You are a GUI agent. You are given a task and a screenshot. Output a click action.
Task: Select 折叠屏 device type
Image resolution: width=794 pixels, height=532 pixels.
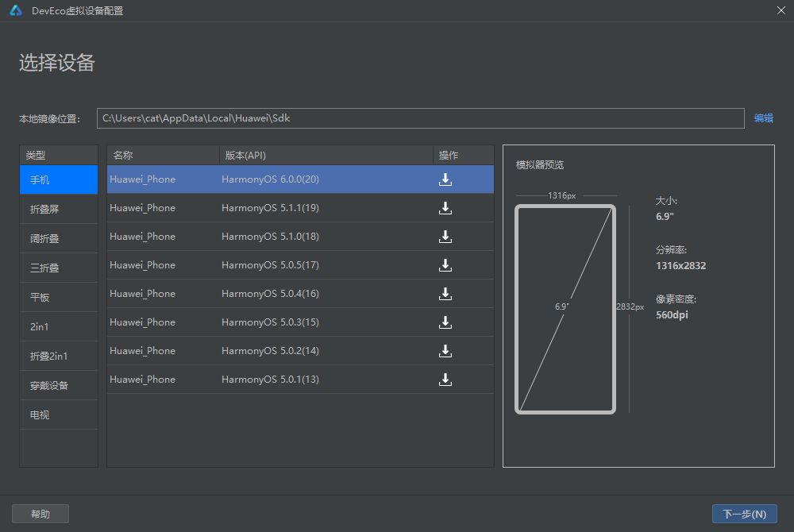59,209
